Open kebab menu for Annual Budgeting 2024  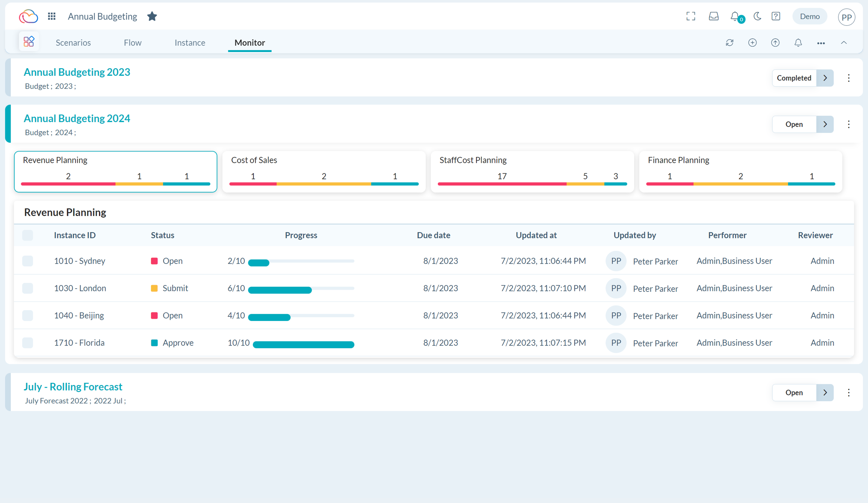pyautogui.click(x=849, y=124)
